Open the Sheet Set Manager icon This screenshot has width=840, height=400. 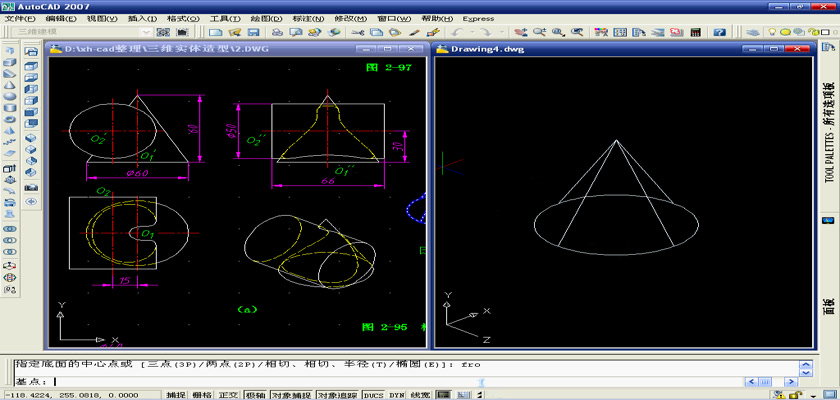point(658,32)
